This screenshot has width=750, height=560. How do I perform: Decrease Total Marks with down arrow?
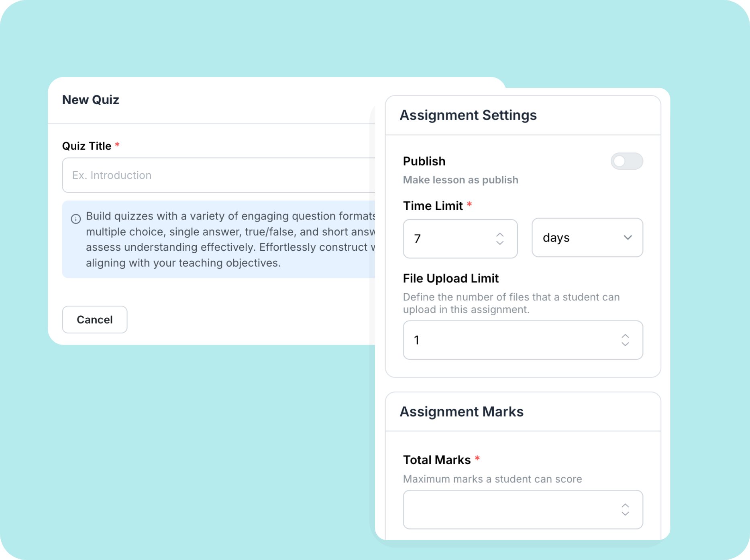click(625, 513)
